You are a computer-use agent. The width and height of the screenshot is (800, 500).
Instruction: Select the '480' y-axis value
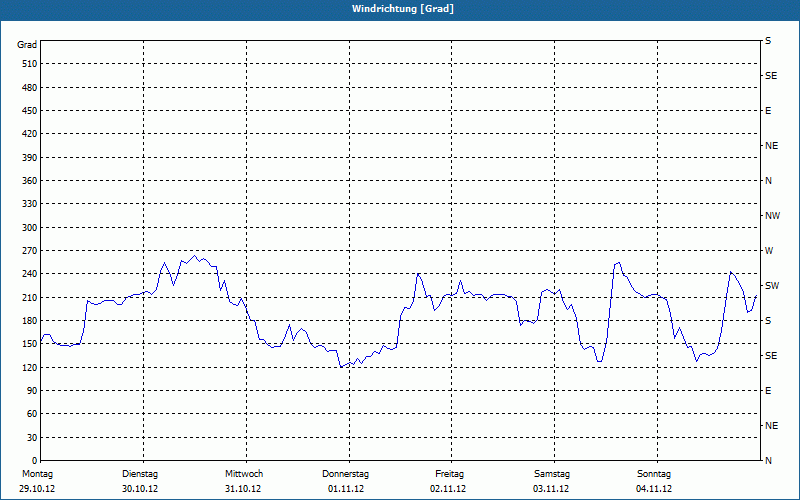click(x=29, y=88)
